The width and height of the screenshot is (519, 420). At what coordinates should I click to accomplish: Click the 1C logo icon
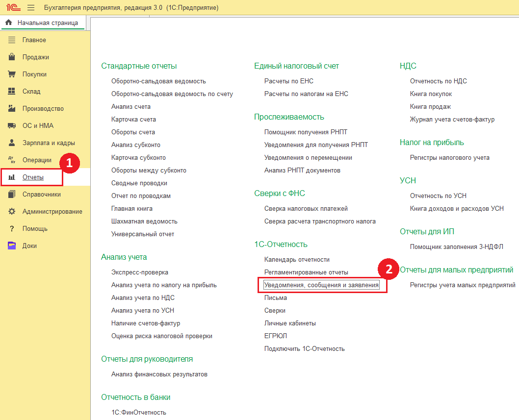tap(13, 7)
